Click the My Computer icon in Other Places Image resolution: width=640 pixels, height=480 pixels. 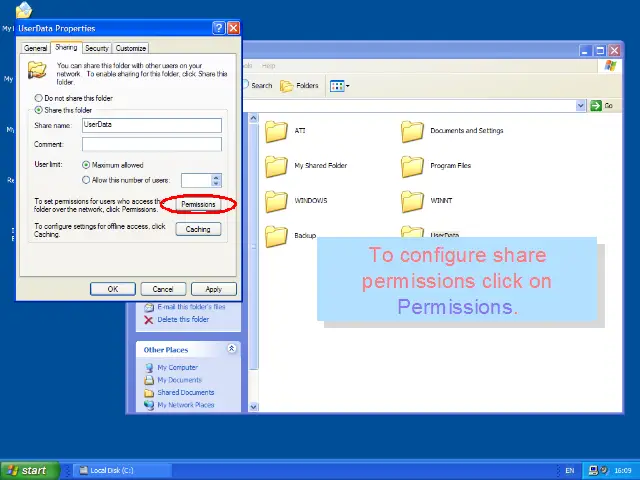[x=149, y=367]
